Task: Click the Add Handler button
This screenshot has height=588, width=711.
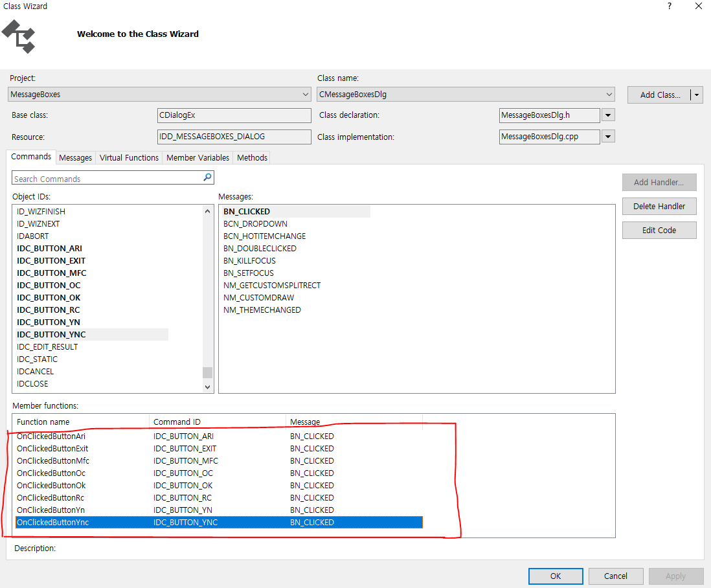Action: 659,182
